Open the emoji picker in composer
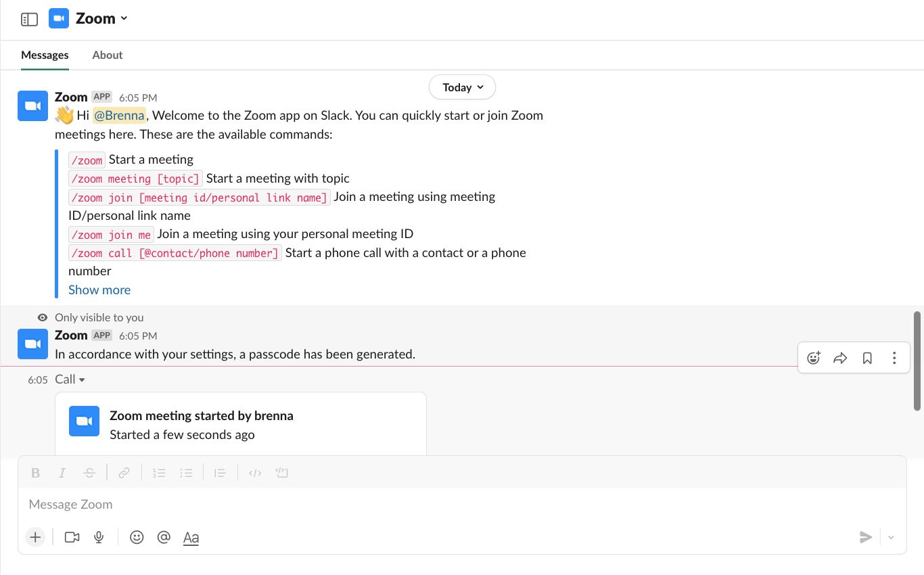The height and width of the screenshot is (575, 924). [137, 537]
